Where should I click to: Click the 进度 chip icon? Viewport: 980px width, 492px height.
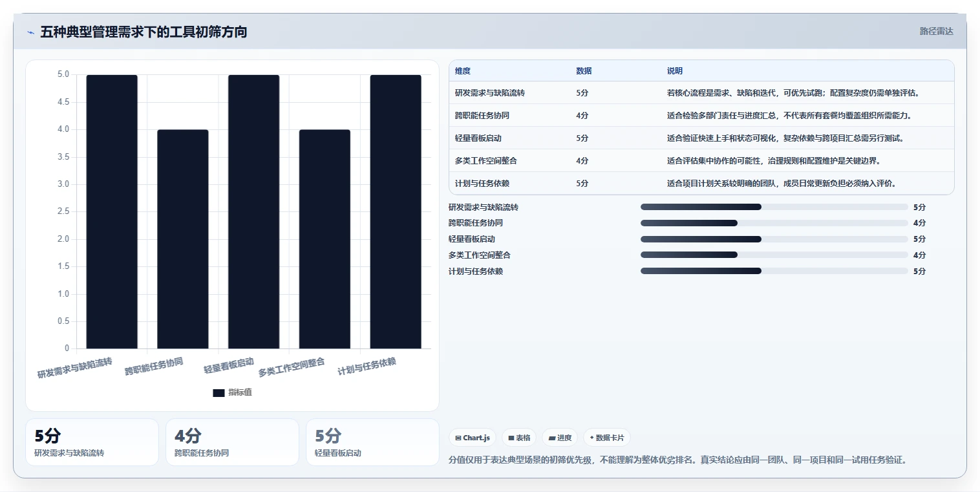[552, 438]
